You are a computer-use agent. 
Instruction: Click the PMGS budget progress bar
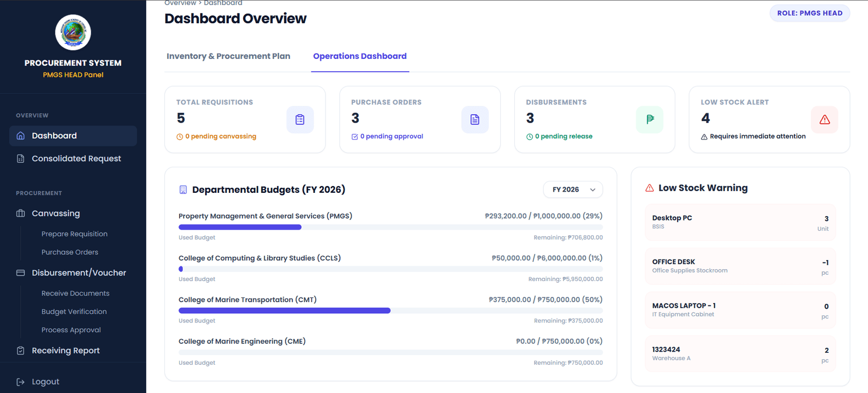390,227
